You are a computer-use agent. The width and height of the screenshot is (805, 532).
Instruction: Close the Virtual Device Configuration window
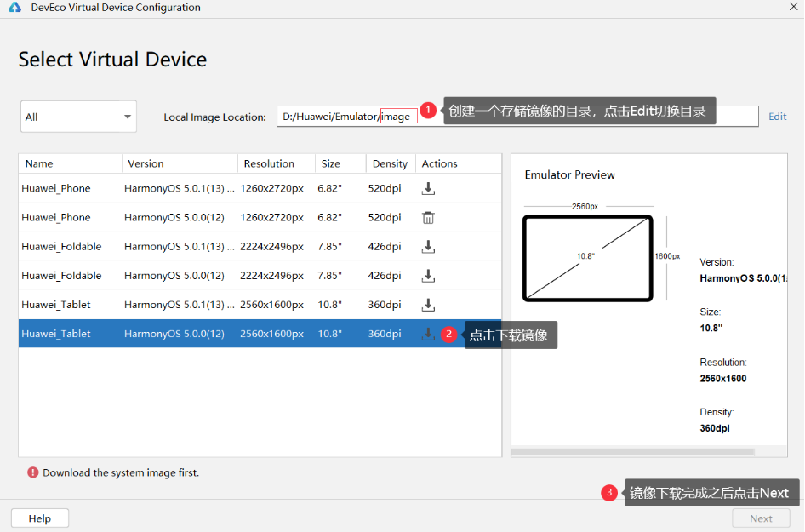[x=794, y=7]
